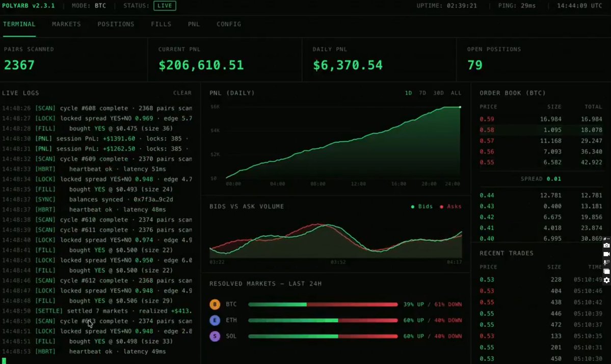The height and width of the screenshot is (364, 611).
Task: Click MODE value BTC in header
Action: point(100,6)
